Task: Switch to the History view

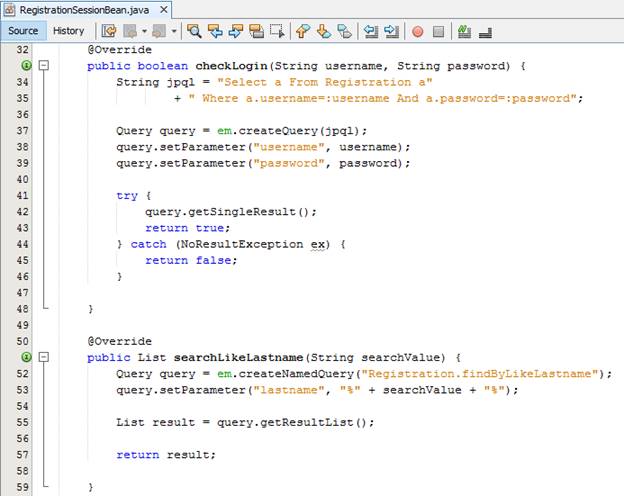Action: [68, 31]
